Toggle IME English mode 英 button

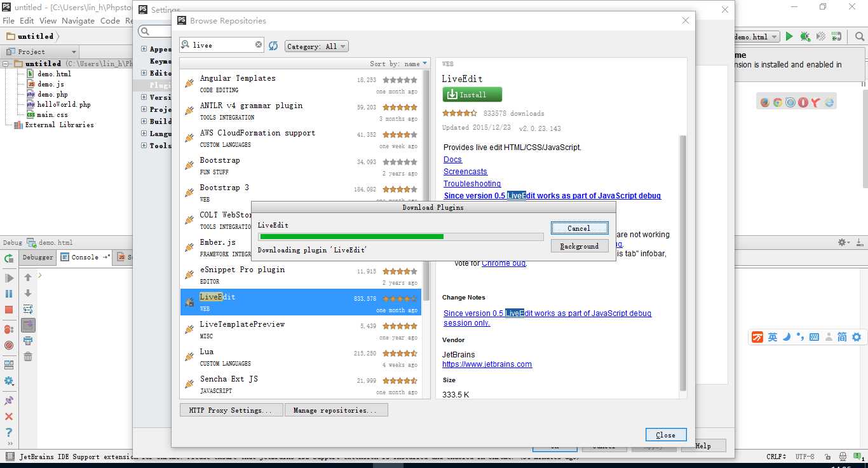(x=773, y=337)
